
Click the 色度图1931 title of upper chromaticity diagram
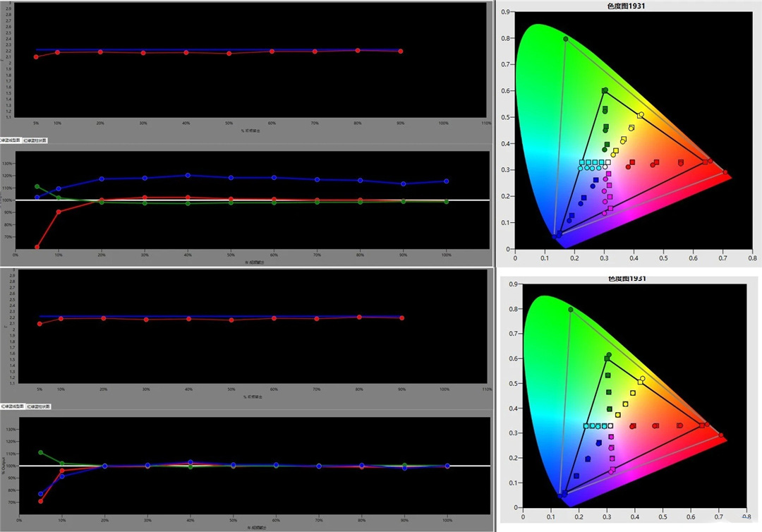pos(626,6)
